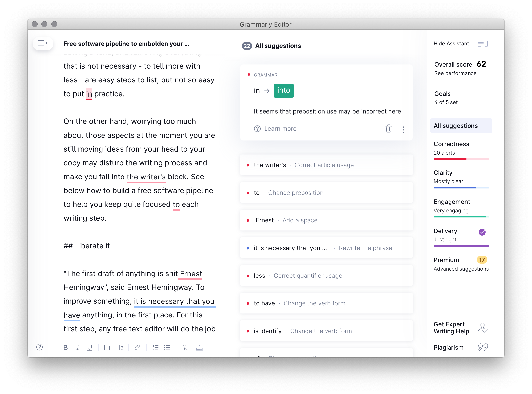
Task: Expand the more options menu for grammar suggestion
Action: pos(403,129)
